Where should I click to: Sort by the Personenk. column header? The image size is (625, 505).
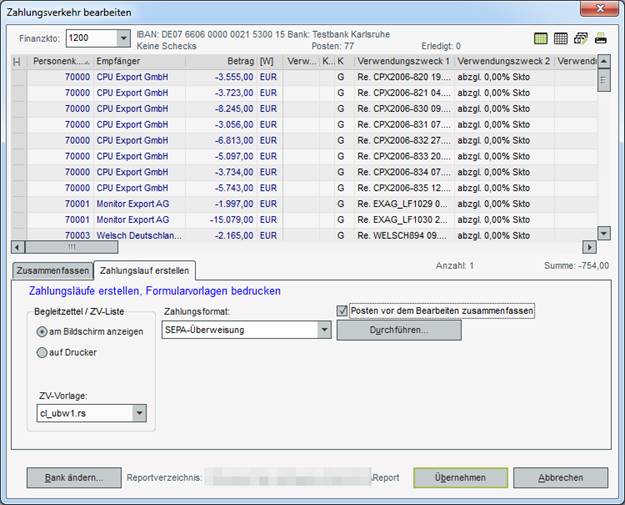[60, 61]
